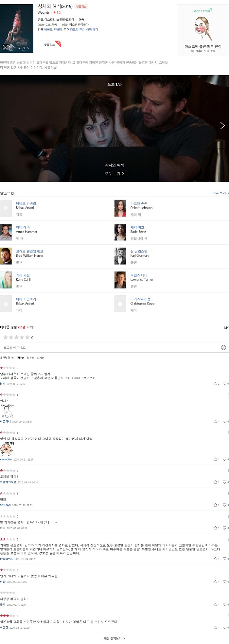
Task: Set the star rating in the rating bar
Action: point(16,337)
